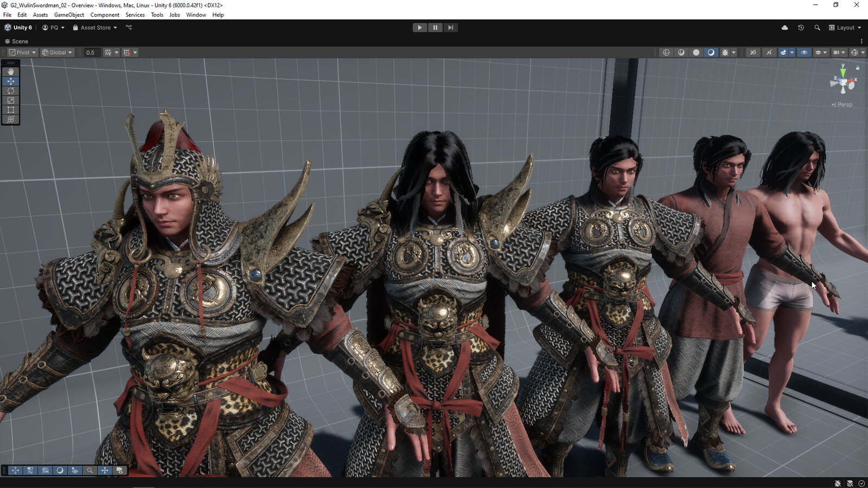Toggle scene effects (skybox, fog)

[783, 53]
